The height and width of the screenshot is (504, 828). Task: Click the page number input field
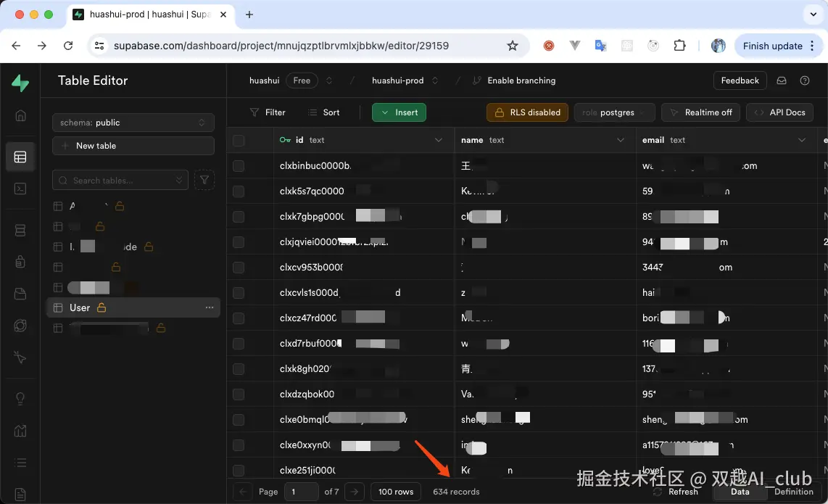point(301,492)
